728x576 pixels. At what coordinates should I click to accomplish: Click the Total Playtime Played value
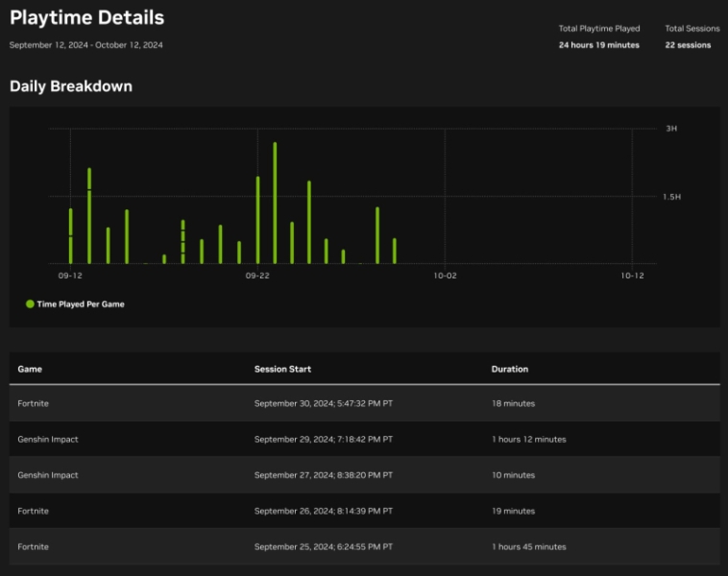[x=598, y=45]
